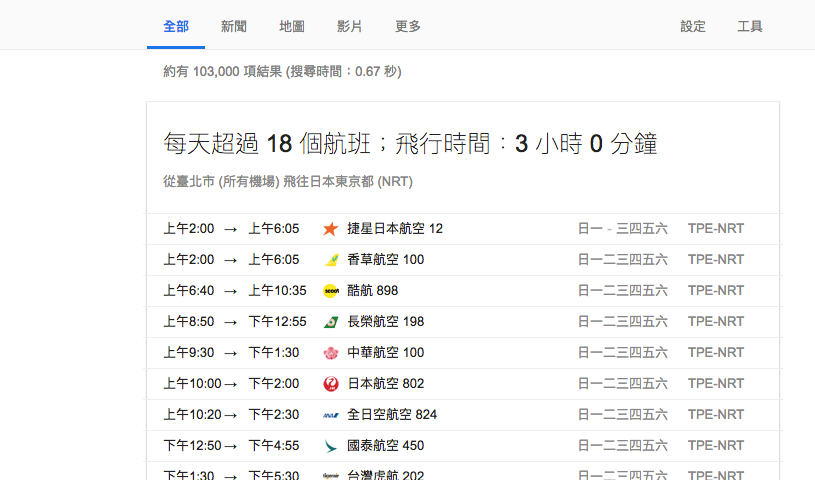This screenshot has height=480, width=815.
Task: Open 工具 search tools
Action: click(750, 26)
